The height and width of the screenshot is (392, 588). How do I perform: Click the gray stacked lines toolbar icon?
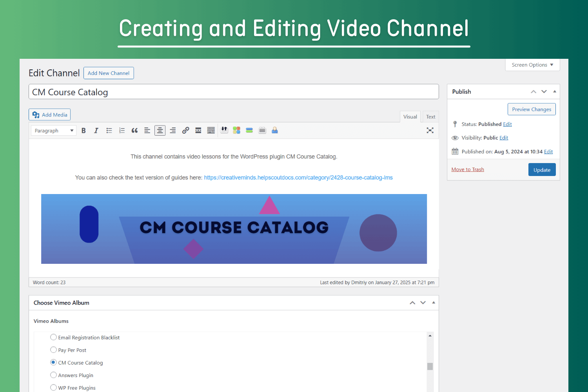262,130
